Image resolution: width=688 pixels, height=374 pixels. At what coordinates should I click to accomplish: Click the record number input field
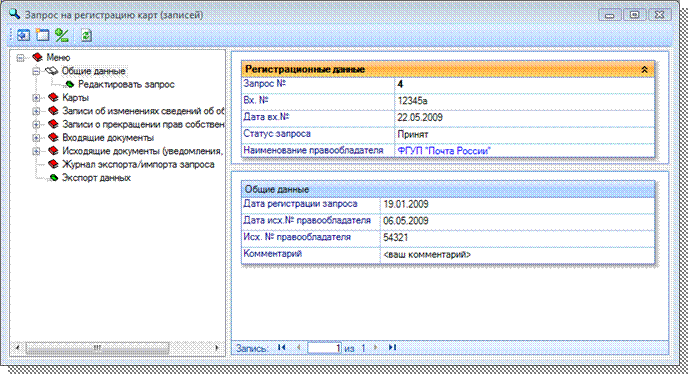[x=325, y=348]
